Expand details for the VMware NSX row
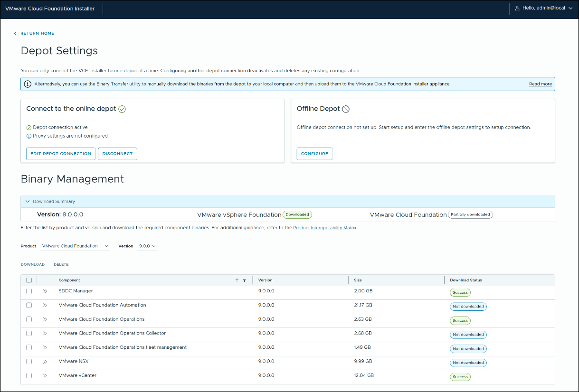The height and width of the screenshot is (392, 579). (45, 362)
